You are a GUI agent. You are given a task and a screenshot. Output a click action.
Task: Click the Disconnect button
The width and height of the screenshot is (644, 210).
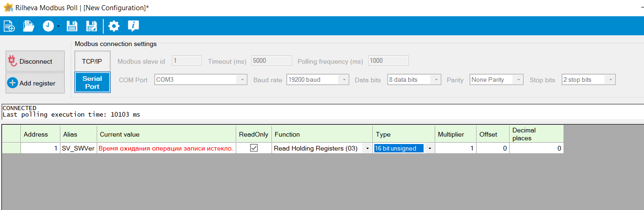point(35,61)
